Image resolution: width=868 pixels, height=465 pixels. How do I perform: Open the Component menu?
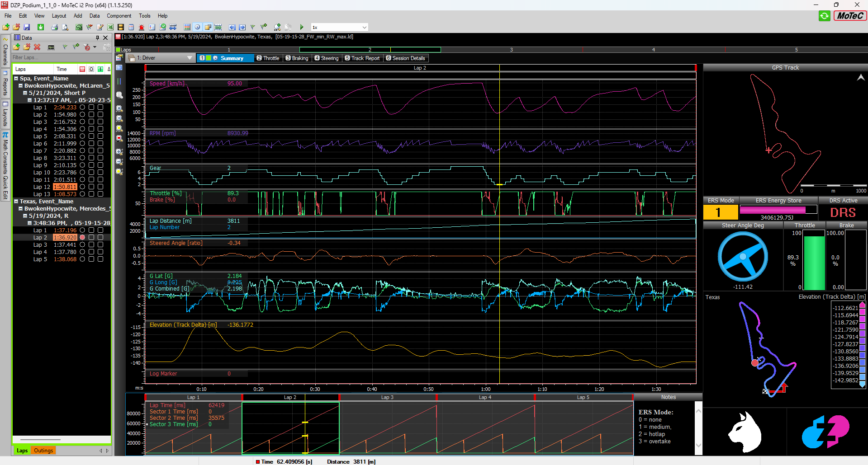119,16
